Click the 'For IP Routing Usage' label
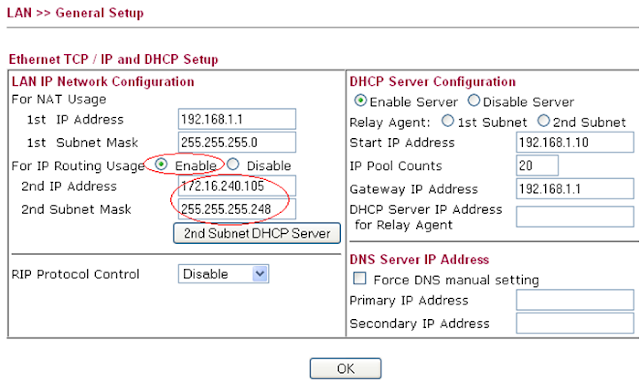This screenshot has height=383, width=640. pyautogui.click(x=78, y=166)
